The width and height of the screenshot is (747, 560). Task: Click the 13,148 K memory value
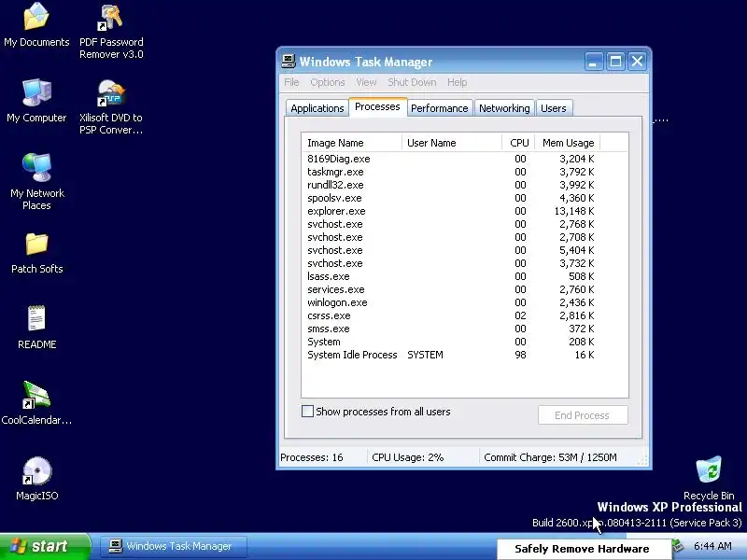click(x=574, y=211)
